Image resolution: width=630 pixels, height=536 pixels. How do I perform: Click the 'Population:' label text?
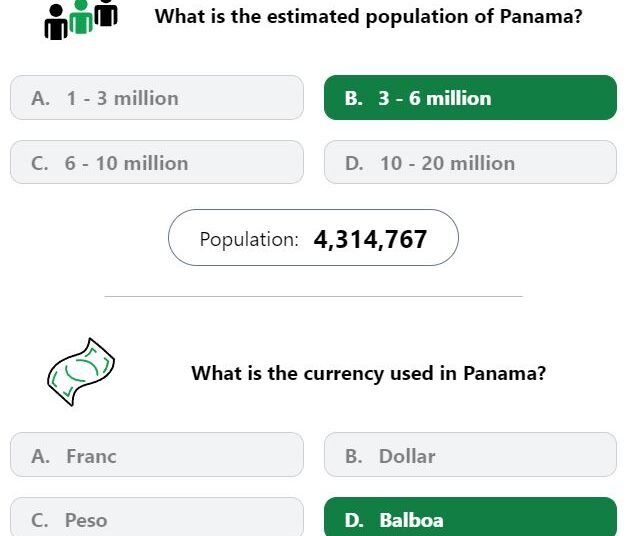(x=249, y=239)
